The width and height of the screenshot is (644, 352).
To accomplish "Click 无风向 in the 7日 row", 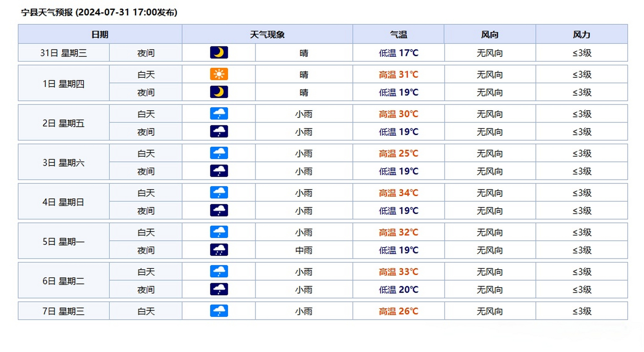I will coord(490,311).
